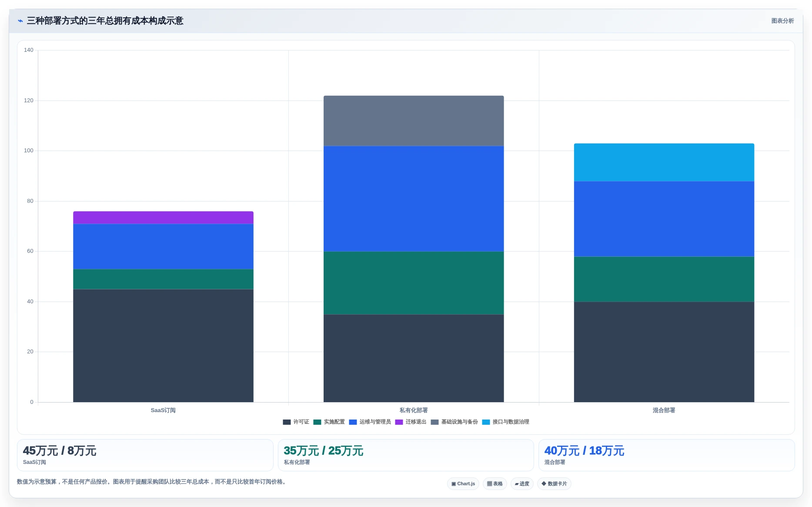This screenshot has height=507, width=812.
Task: Click the 45万元 / 8万元 summary card
Action: click(x=145, y=455)
